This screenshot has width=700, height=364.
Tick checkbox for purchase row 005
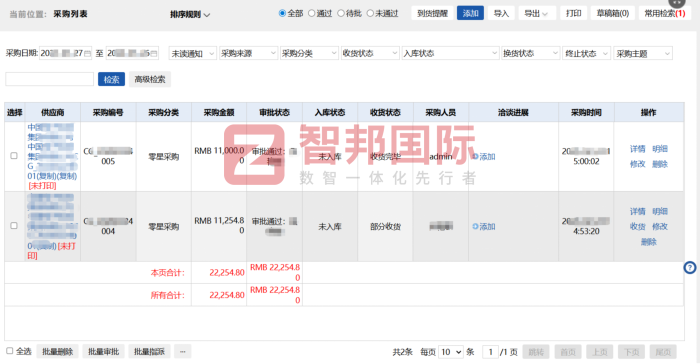[x=14, y=156]
